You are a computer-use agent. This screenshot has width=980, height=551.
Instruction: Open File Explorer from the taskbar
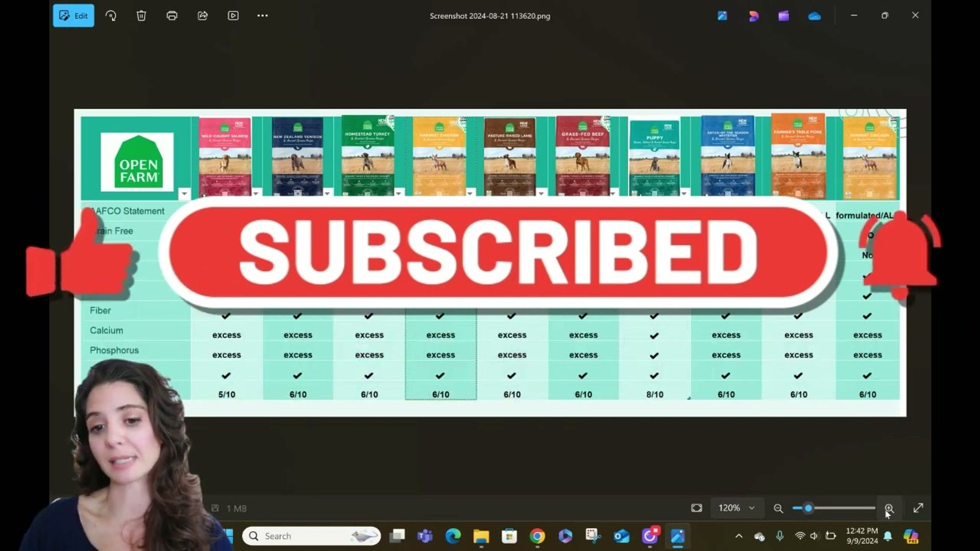[481, 536]
